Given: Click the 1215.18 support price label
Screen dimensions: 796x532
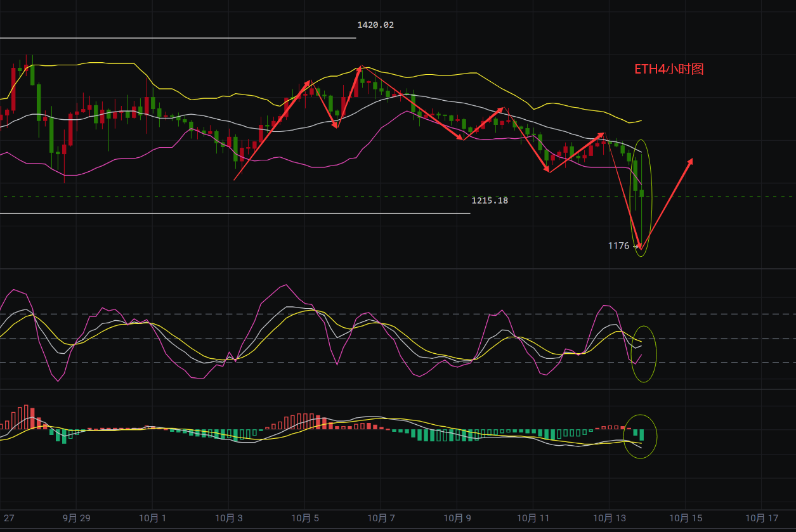Looking at the screenshot, I should click(x=489, y=200).
